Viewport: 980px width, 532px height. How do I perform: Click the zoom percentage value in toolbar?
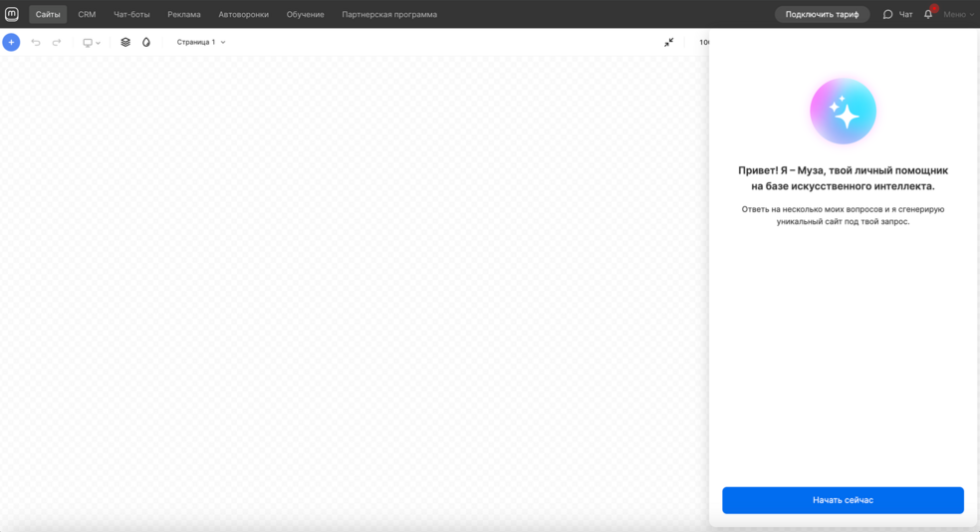(x=704, y=42)
